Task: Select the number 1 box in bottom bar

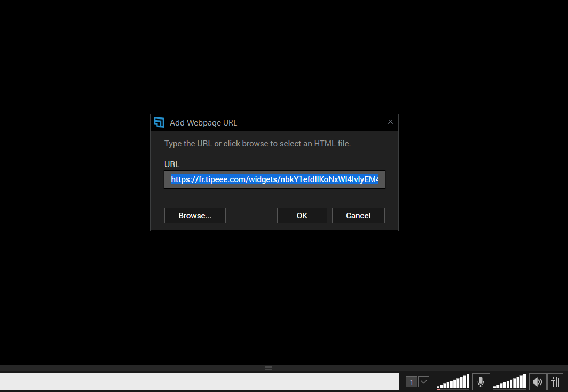Action: (412, 382)
